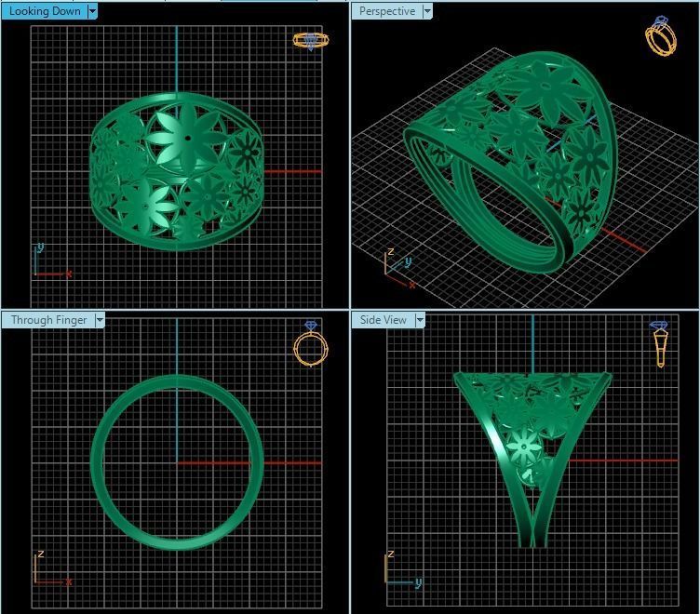Click the tilted ring orientation icon in Perspective
Screen dimensions: 700x614
[661, 36]
